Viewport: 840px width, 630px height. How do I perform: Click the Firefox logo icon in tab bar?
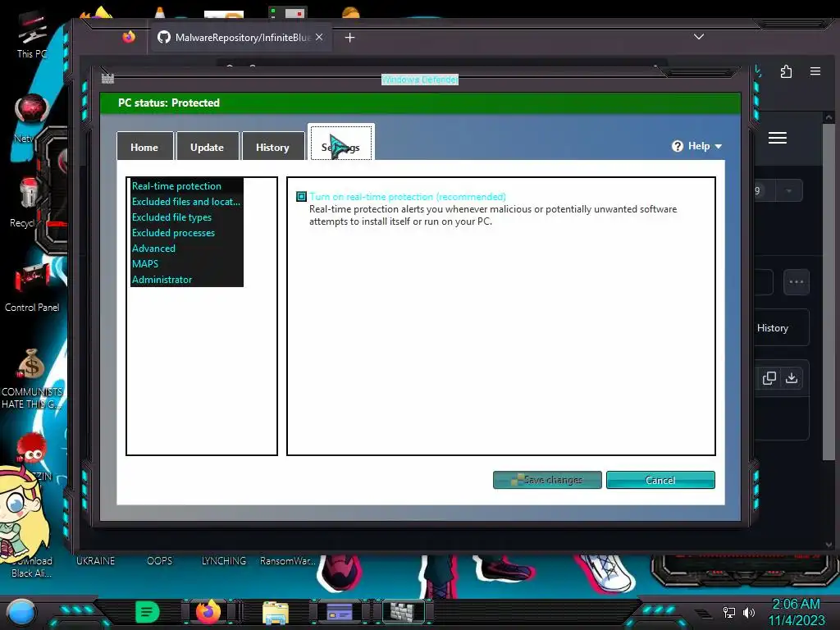click(x=129, y=37)
